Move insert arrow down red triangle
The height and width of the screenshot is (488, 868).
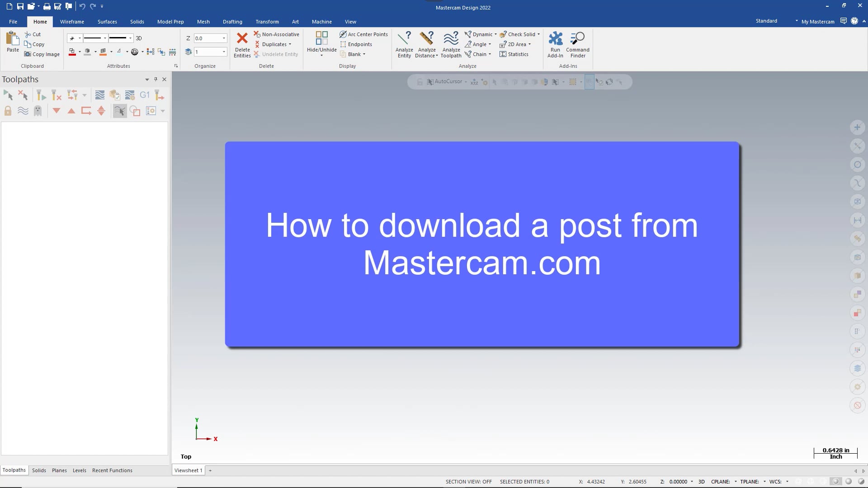pos(57,111)
